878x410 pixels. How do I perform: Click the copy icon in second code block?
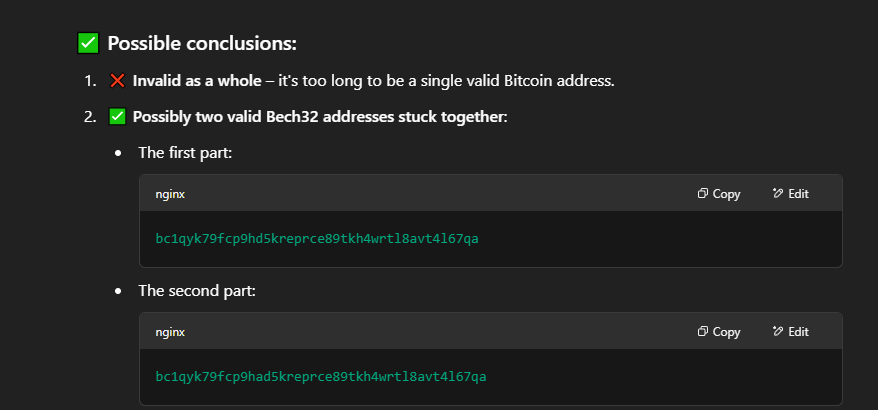pos(703,331)
